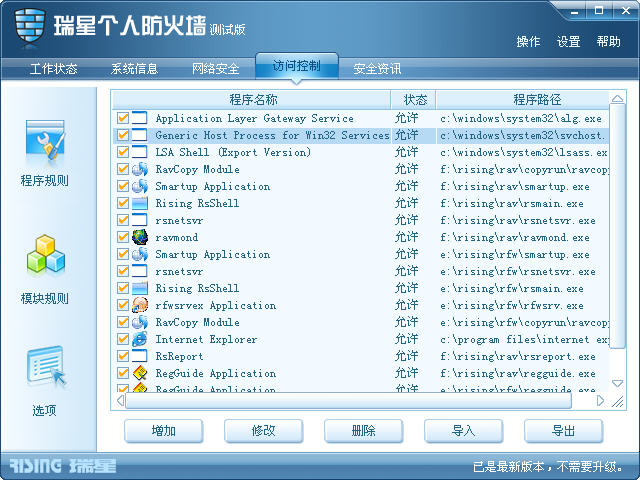Open the 选项 options icon
Screen dimensions: 640x480
(x=45, y=366)
